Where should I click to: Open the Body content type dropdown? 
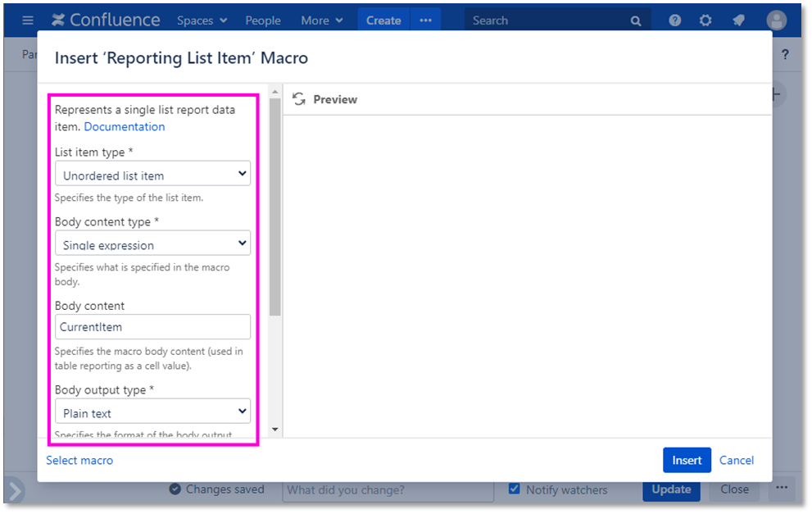[152, 243]
